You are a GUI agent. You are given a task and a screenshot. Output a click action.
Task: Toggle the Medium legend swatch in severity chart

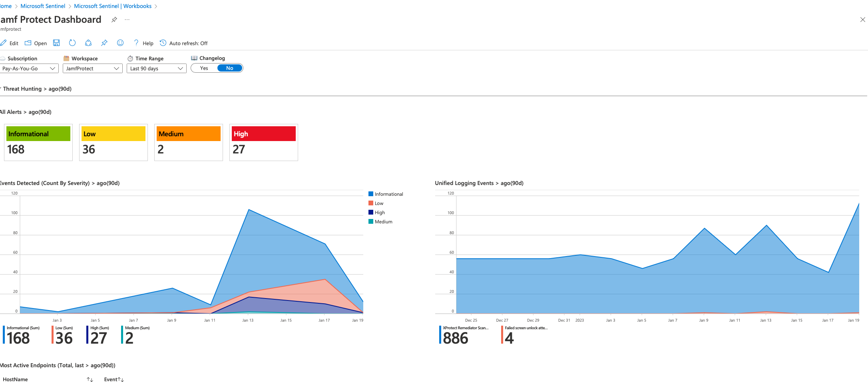tap(371, 221)
